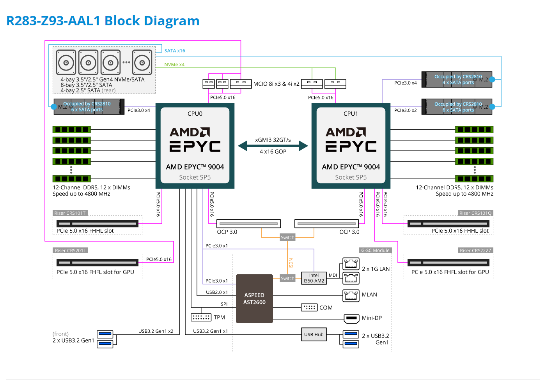Select the left OCP 3.0 slot
Viewport: 546px width, 392px height.
click(x=248, y=224)
